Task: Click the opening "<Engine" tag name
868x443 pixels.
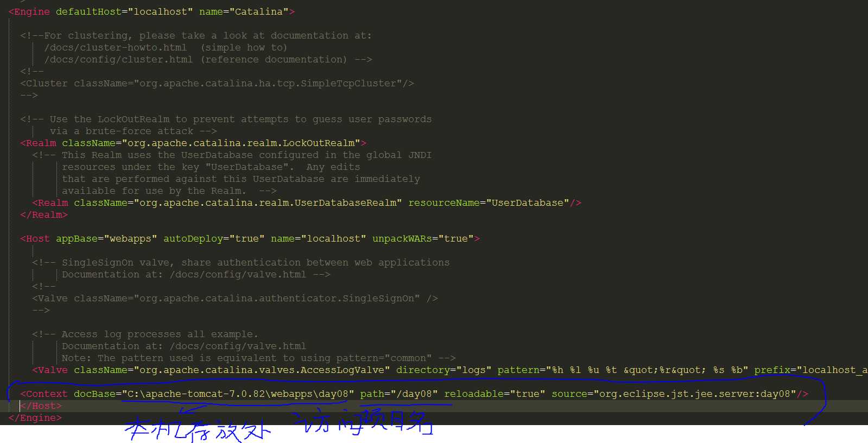Action: (29, 11)
